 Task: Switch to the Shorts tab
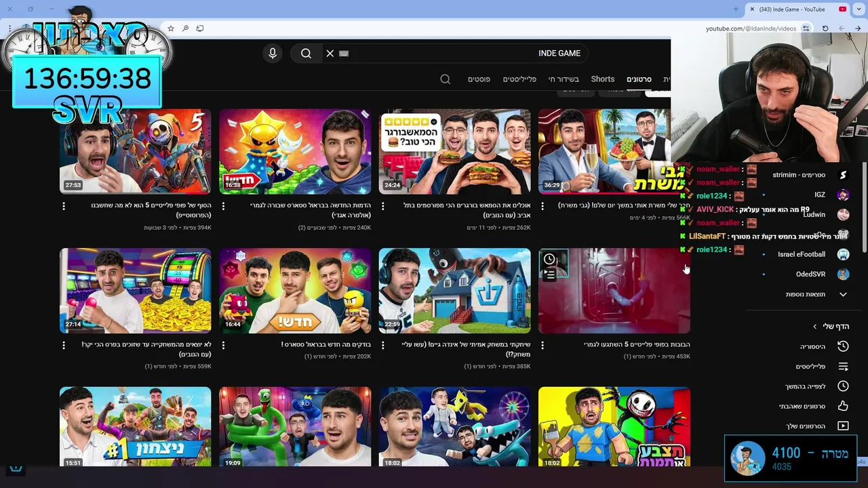click(602, 79)
